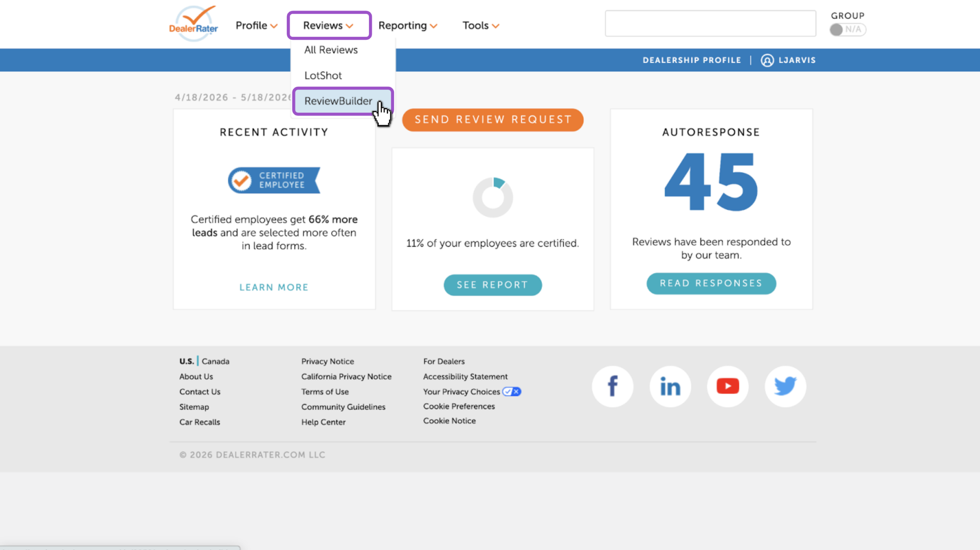Click the 2026 DealerRater.com LLC copyright text

tap(252, 455)
